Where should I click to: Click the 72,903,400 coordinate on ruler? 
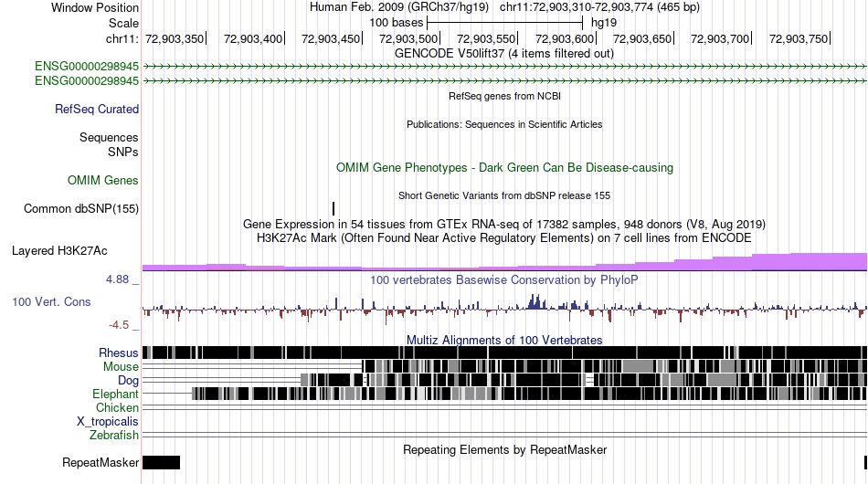click(x=253, y=38)
